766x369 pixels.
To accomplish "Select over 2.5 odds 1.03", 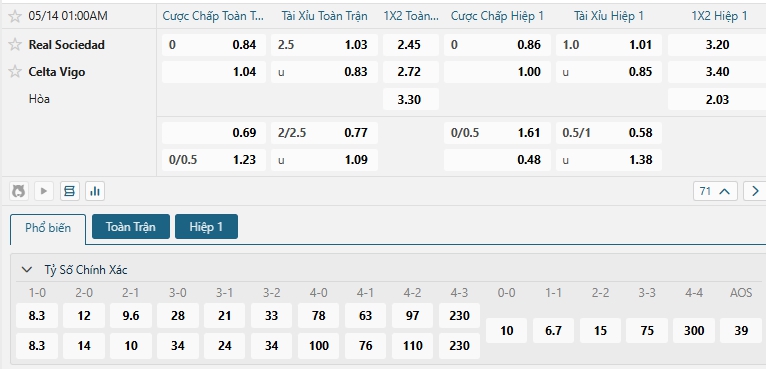I will [x=324, y=45].
